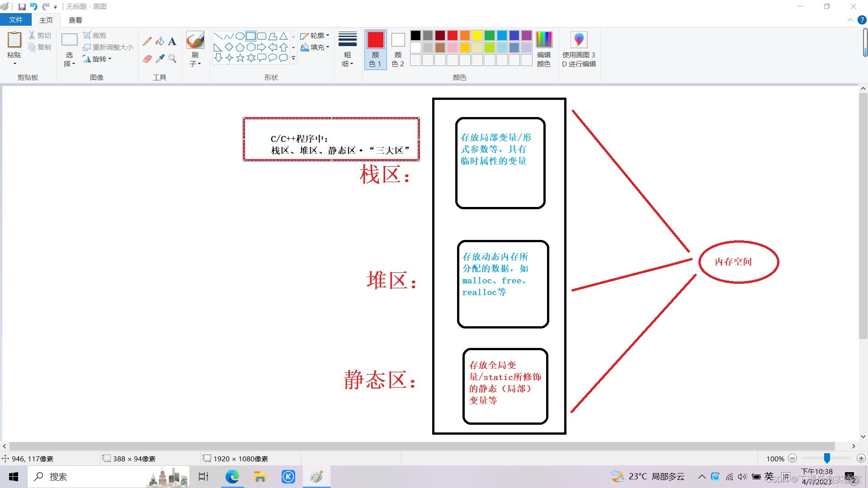Image resolution: width=868 pixels, height=488 pixels.
Task: Expand the shapes gallery arrow
Action: (x=293, y=58)
